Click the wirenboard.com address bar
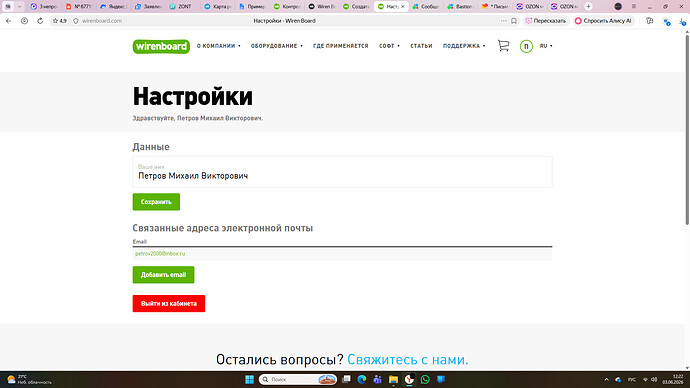The width and height of the screenshot is (690, 388). tap(102, 21)
